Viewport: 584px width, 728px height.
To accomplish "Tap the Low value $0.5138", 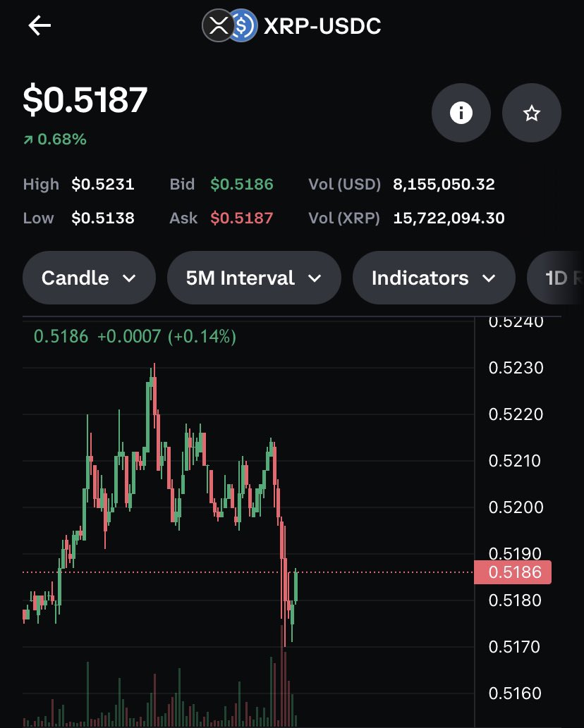I will pyautogui.click(x=103, y=218).
